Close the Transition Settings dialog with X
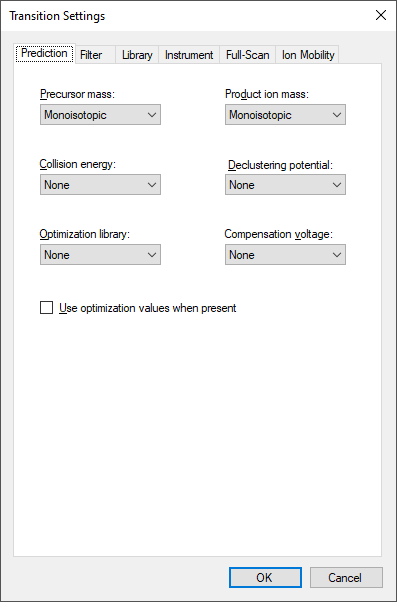397x602 pixels. [x=381, y=15]
